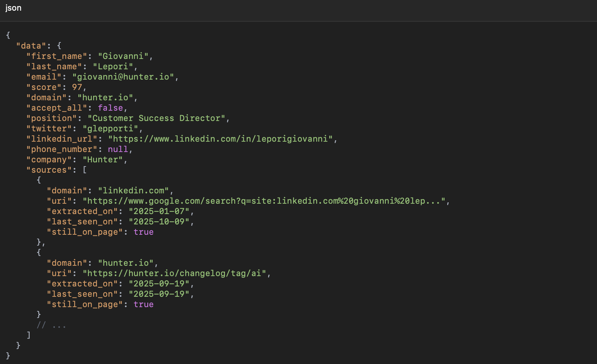Click the "// ..." comment line
This screenshot has height=364, width=597.
click(x=51, y=325)
